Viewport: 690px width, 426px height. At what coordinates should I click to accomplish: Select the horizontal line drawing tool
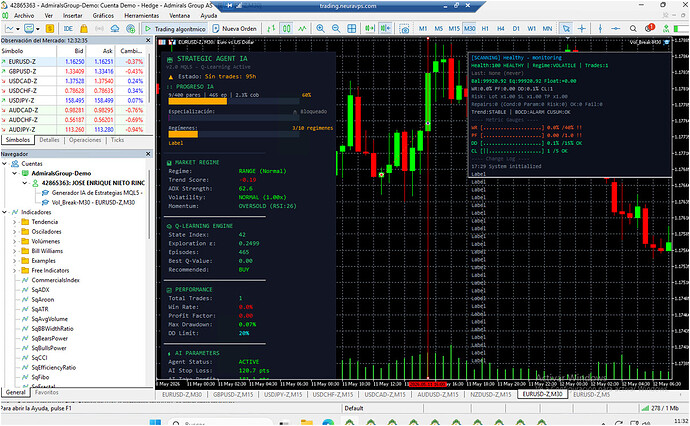click(616, 29)
